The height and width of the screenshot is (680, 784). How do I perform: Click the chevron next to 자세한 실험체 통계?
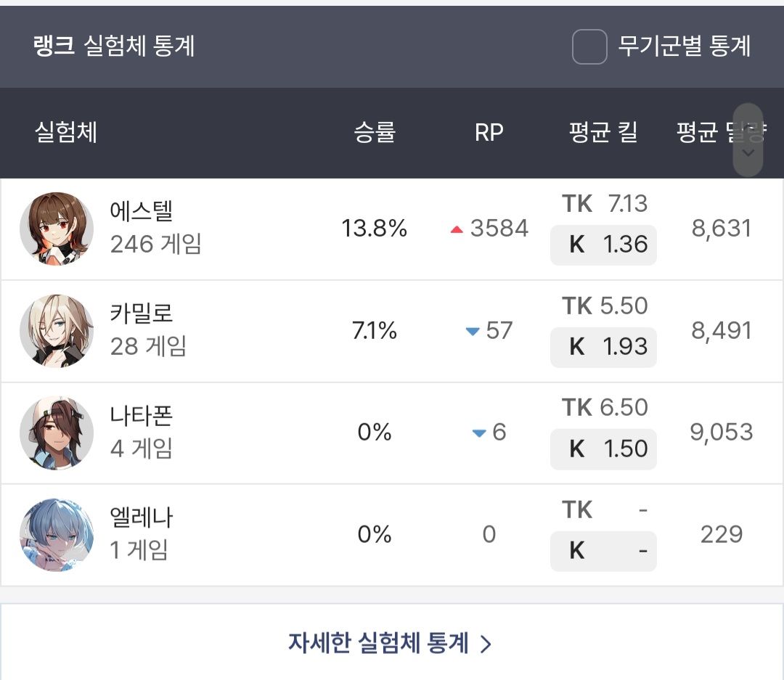[486, 644]
